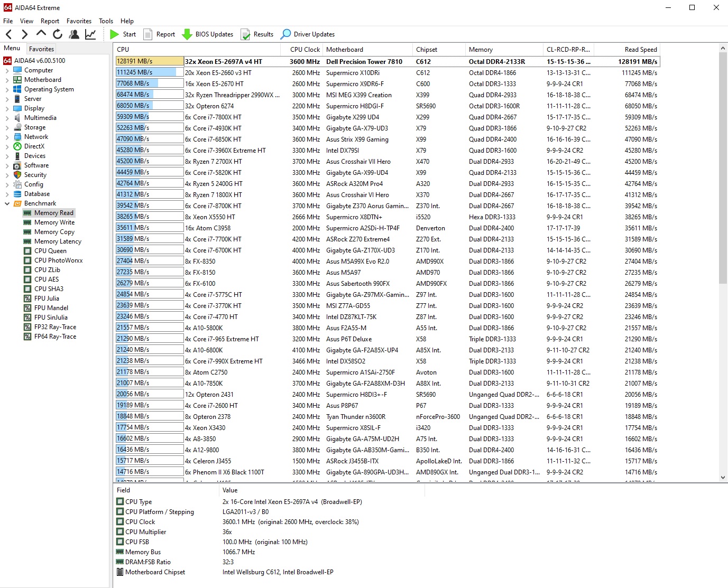Expand the Devices tree node
Image resolution: width=728 pixels, height=588 pixels.
pyautogui.click(x=7, y=156)
